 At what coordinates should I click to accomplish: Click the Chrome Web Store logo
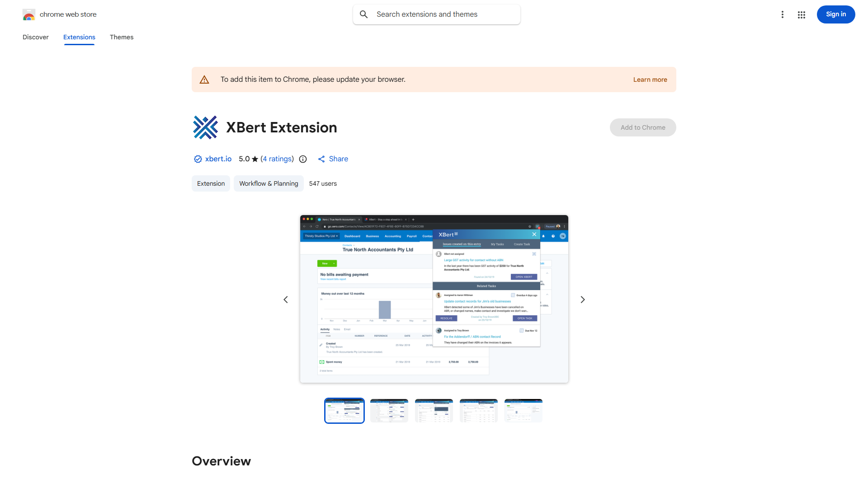29,14
